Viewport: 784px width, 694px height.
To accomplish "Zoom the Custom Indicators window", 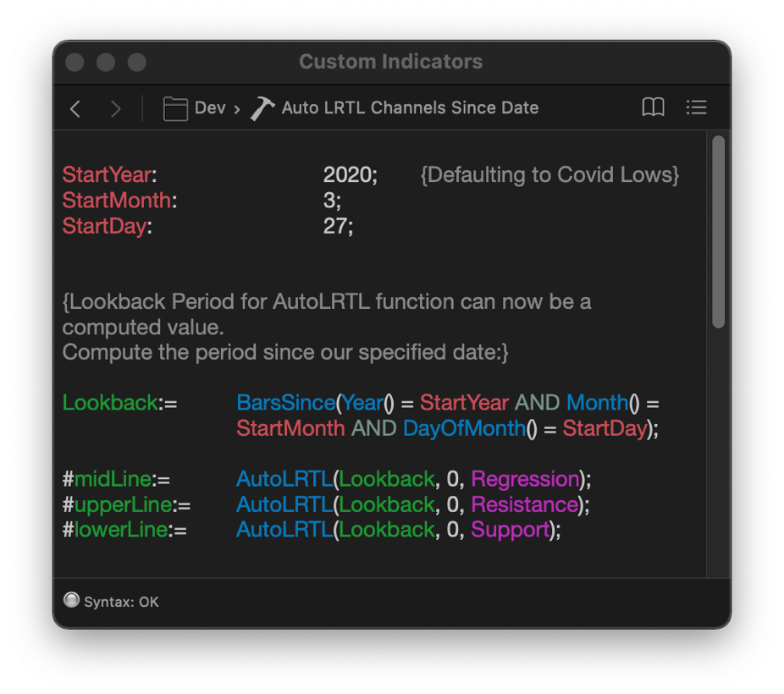I will point(137,63).
